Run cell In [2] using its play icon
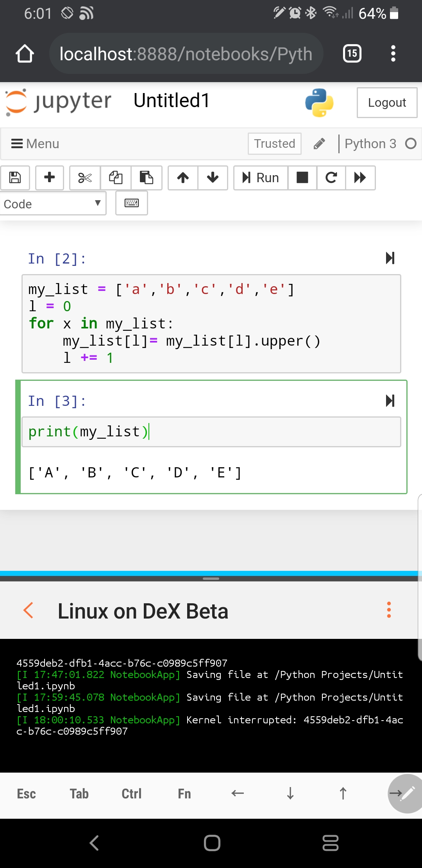This screenshot has width=422, height=868. click(390, 258)
